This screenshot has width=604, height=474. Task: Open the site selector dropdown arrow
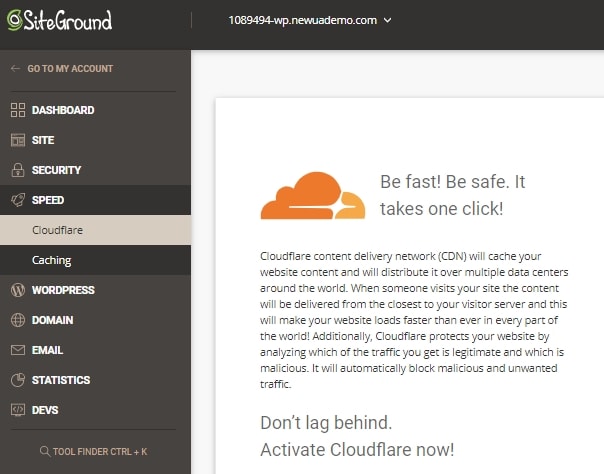coord(388,20)
